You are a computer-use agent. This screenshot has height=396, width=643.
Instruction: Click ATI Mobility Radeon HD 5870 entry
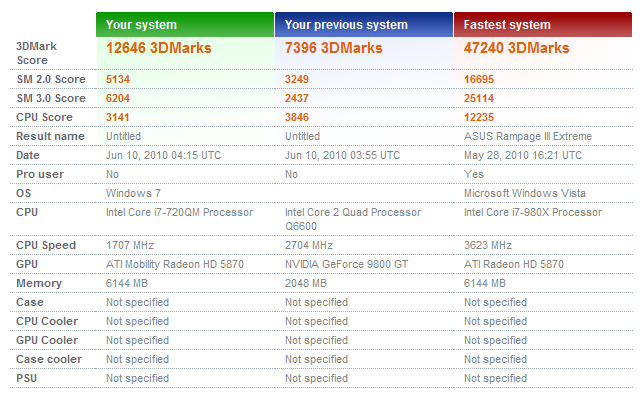click(x=175, y=264)
